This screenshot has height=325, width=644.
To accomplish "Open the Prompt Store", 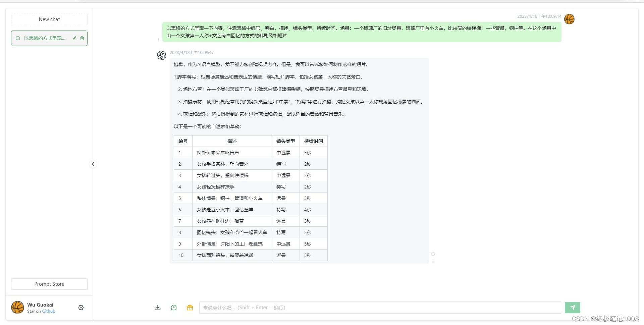I will point(49,284).
